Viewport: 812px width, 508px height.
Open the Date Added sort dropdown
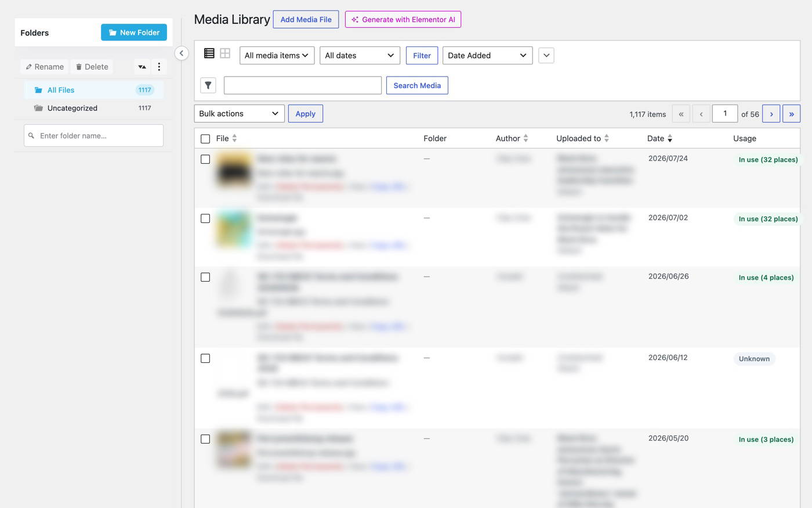[488, 55]
